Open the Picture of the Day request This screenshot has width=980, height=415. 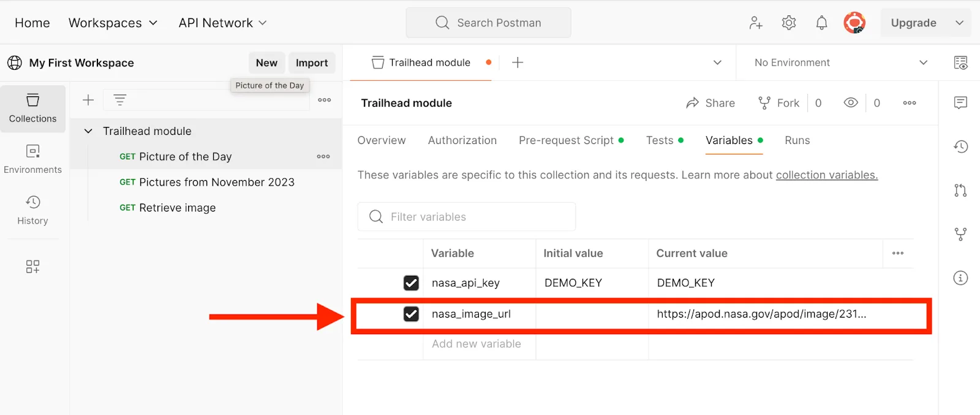point(185,156)
